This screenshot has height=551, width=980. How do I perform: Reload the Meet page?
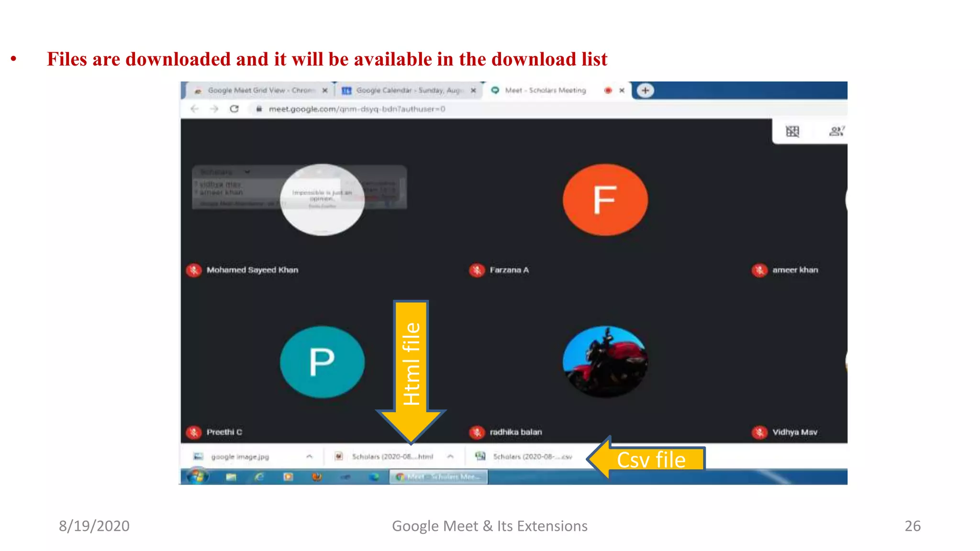(x=234, y=109)
